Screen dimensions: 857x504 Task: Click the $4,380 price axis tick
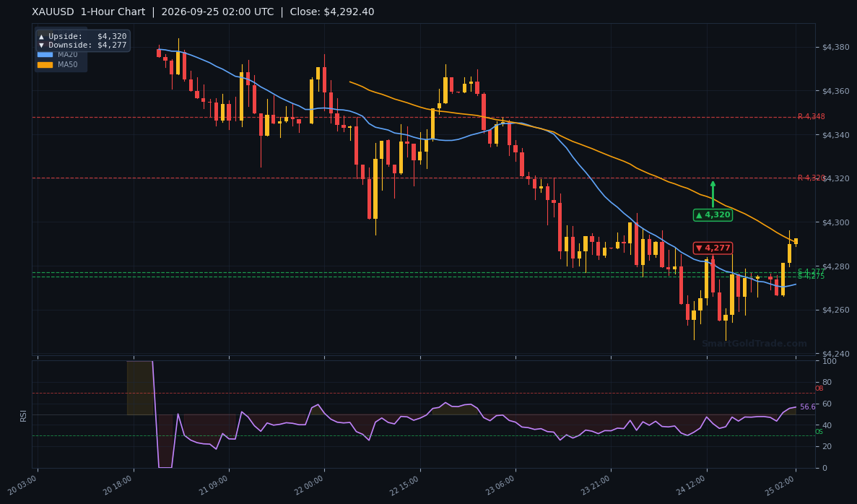tap(835, 47)
